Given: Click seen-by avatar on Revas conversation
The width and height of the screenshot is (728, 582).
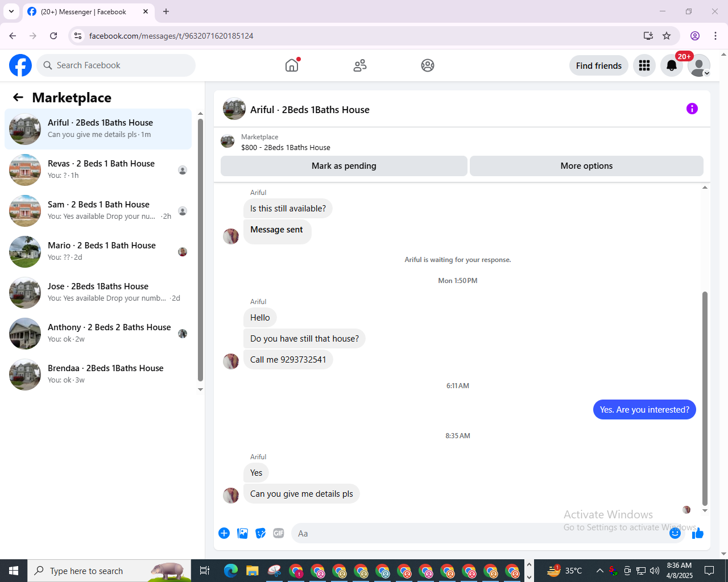Looking at the screenshot, I should pos(183,170).
